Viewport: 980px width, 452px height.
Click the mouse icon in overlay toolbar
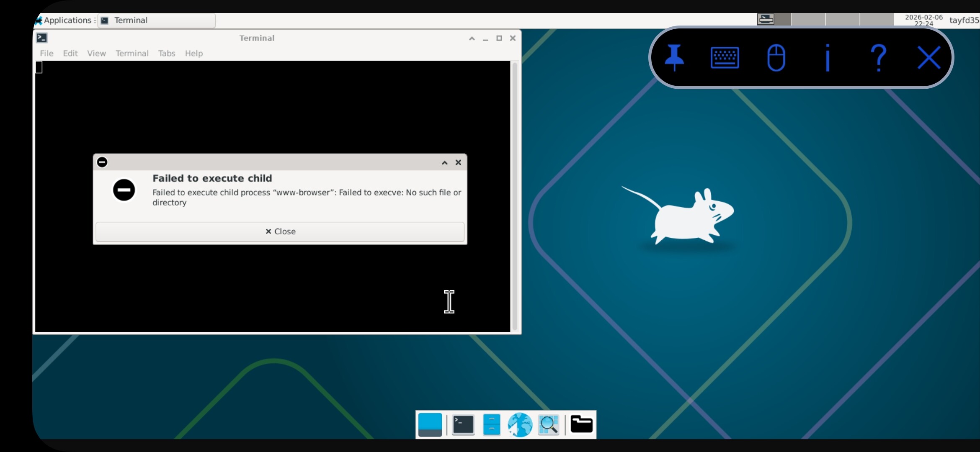point(776,57)
